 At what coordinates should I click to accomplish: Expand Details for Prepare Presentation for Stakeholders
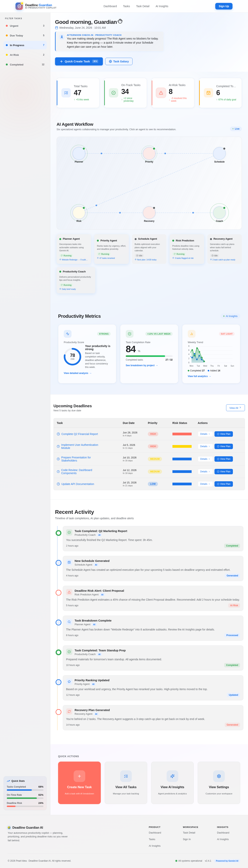(205, 459)
